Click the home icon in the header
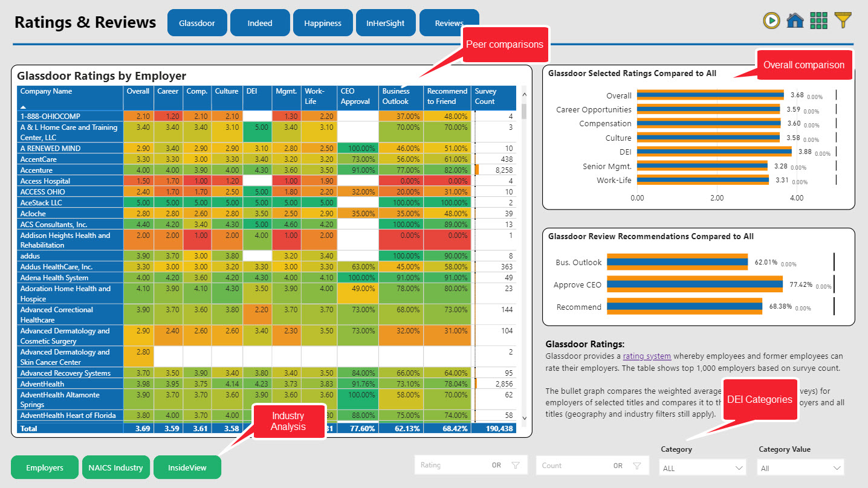868x488 pixels. click(795, 20)
